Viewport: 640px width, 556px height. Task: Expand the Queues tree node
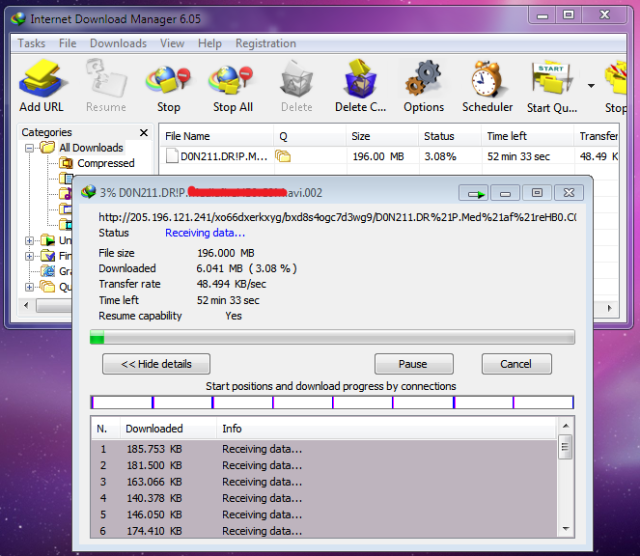29,287
